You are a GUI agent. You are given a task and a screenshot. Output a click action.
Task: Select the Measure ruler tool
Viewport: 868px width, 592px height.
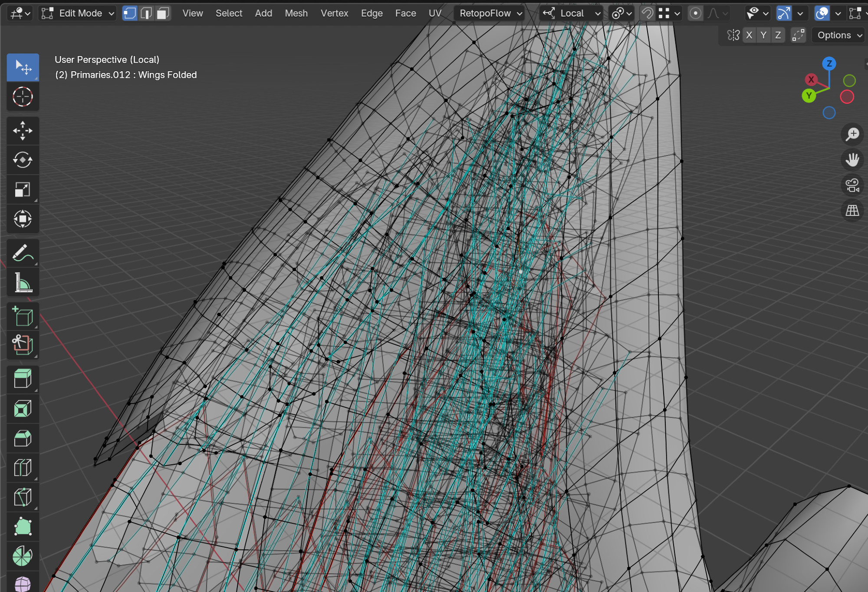[23, 282]
